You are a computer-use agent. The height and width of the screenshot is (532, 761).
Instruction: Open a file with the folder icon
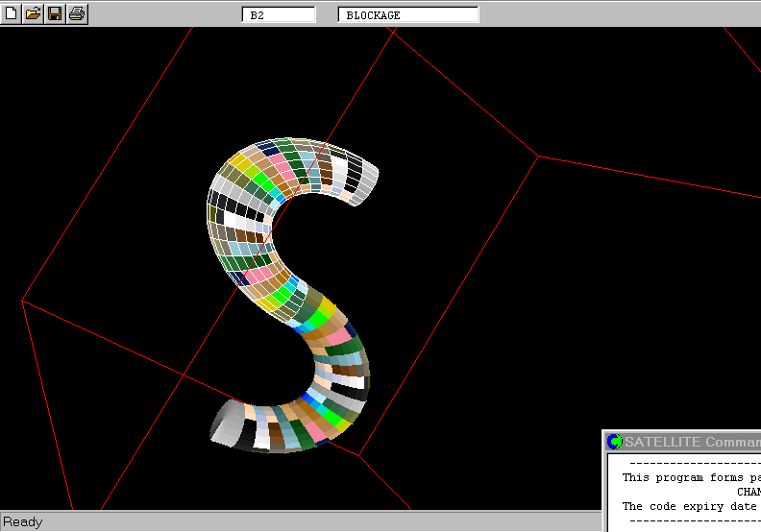tap(33, 13)
